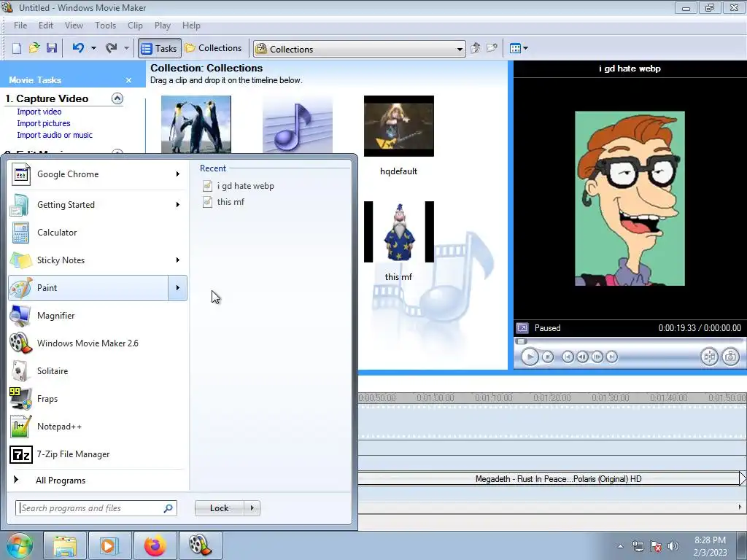Open the File menu
The width and height of the screenshot is (747, 560).
pos(20,26)
